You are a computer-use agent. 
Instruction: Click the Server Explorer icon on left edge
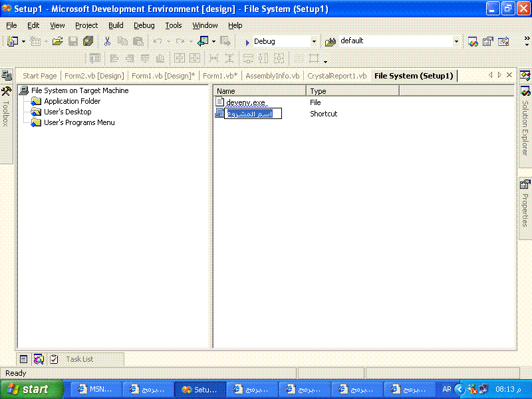pyautogui.click(x=6, y=75)
